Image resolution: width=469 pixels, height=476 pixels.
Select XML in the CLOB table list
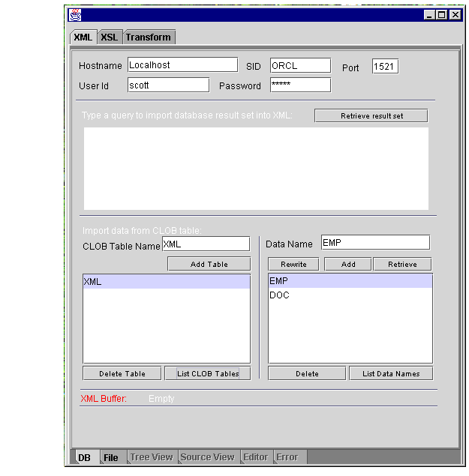[166, 282]
